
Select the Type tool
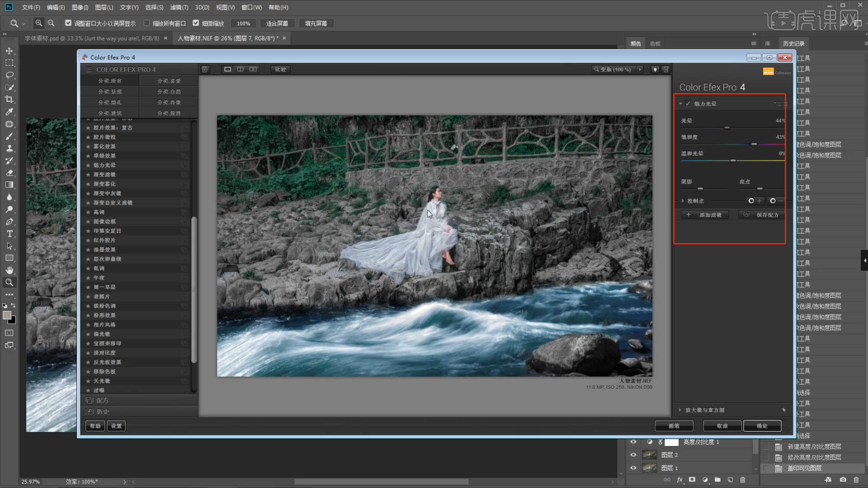click(x=9, y=234)
